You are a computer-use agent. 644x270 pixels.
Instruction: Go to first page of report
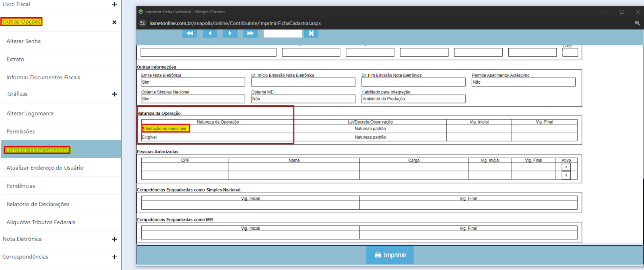(190, 33)
